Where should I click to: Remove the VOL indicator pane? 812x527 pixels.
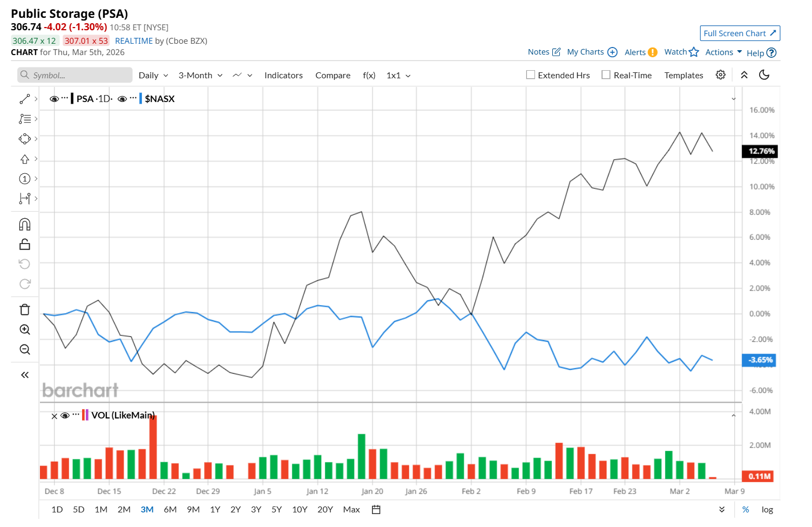pyautogui.click(x=54, y=416)
